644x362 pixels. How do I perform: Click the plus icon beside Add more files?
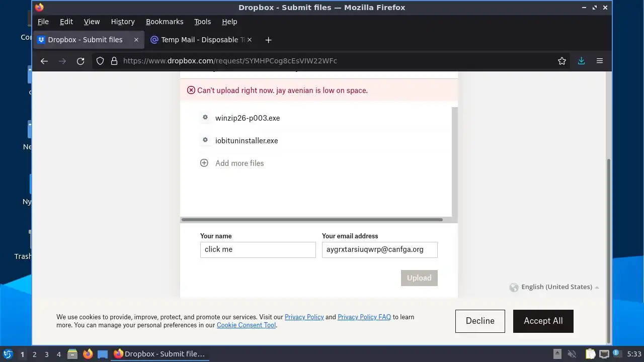pos(204,163)
